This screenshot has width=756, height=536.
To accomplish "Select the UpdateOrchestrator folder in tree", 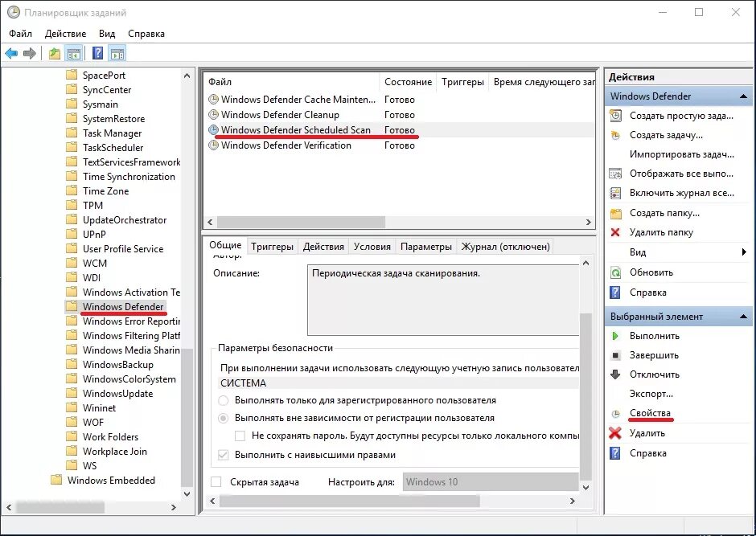I will (125, 220).
